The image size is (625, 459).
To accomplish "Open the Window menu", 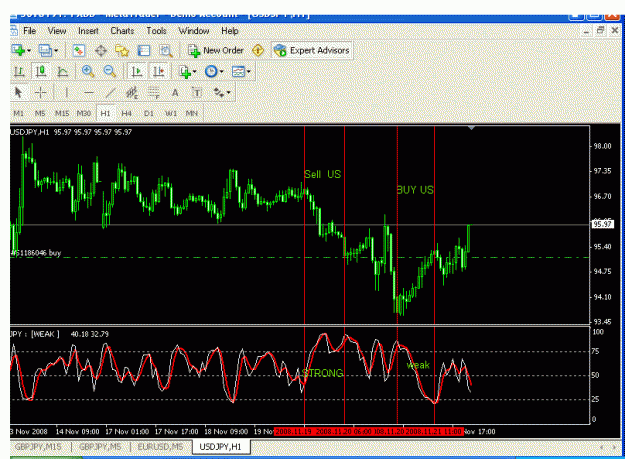I will click(194, 31).
